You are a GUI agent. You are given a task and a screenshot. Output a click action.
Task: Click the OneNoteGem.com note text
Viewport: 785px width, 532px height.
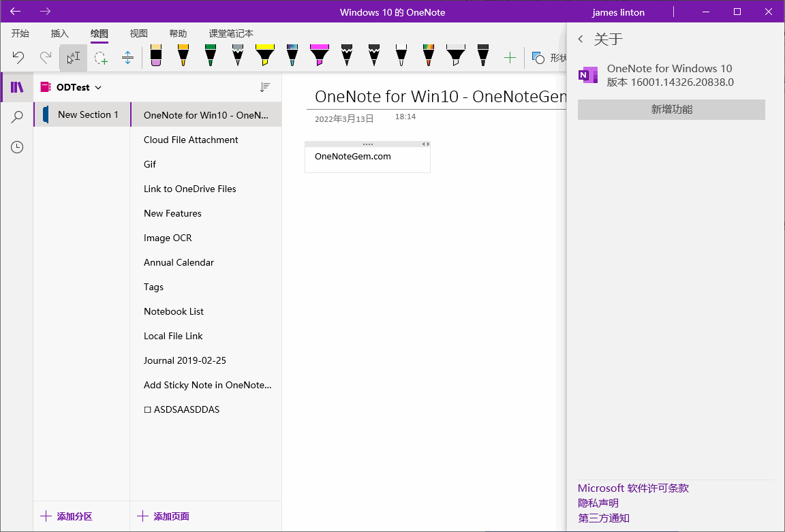[352, 157]
